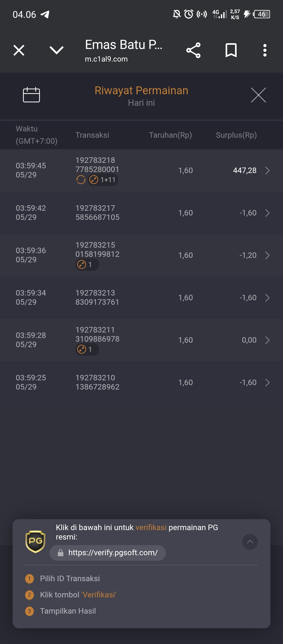
Task: Tap the orange 'verifikasi' link text
Action: 151,528
